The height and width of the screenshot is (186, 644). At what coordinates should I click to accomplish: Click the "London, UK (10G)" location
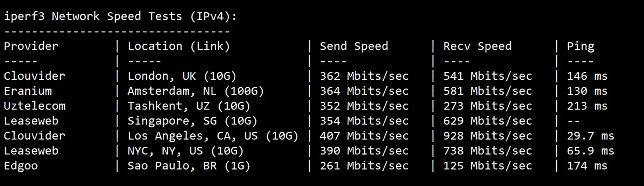(182, 76)
